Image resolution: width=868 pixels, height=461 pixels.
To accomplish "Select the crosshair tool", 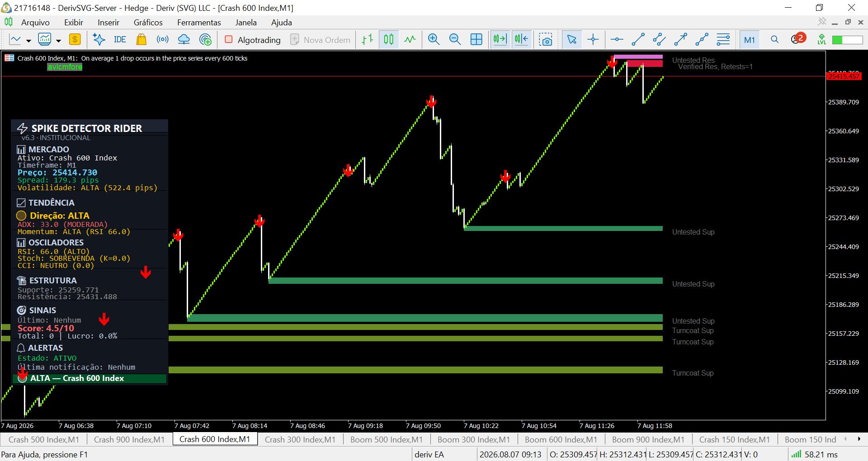I will click(593, 40).
